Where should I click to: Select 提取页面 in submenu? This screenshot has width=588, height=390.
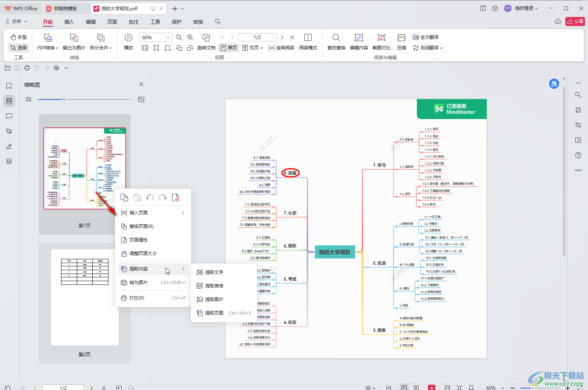(224, 313)
